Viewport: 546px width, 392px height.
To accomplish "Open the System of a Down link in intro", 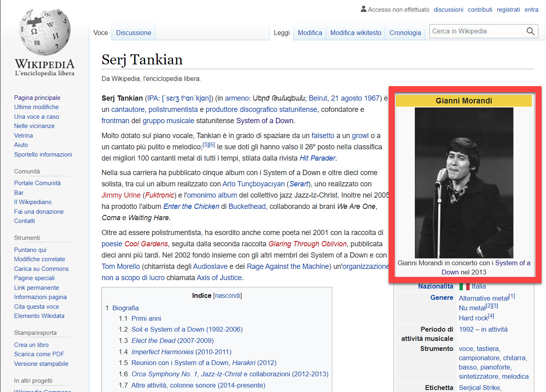I will coord(265,121).
